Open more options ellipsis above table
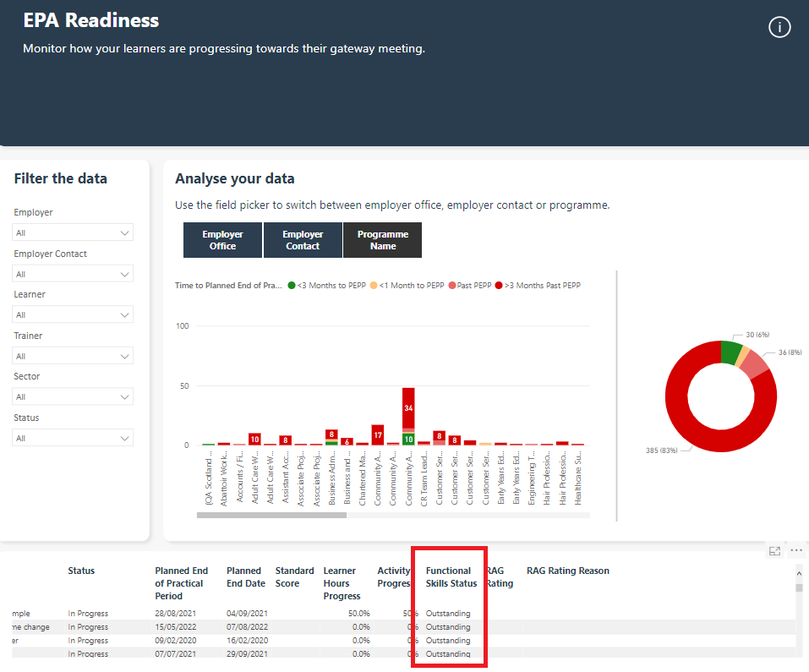This screenshot has width=809, height=672. coord(796,550)
